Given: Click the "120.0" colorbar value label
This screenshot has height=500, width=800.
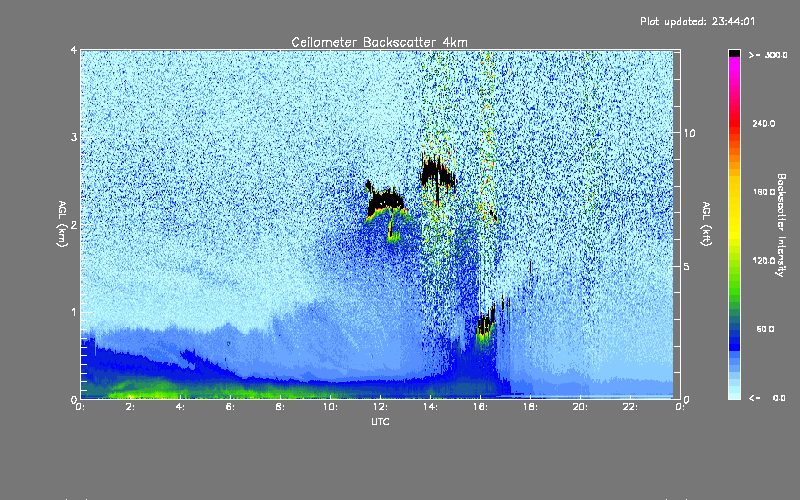Looking at the screenshot, I should click(764, 261).
